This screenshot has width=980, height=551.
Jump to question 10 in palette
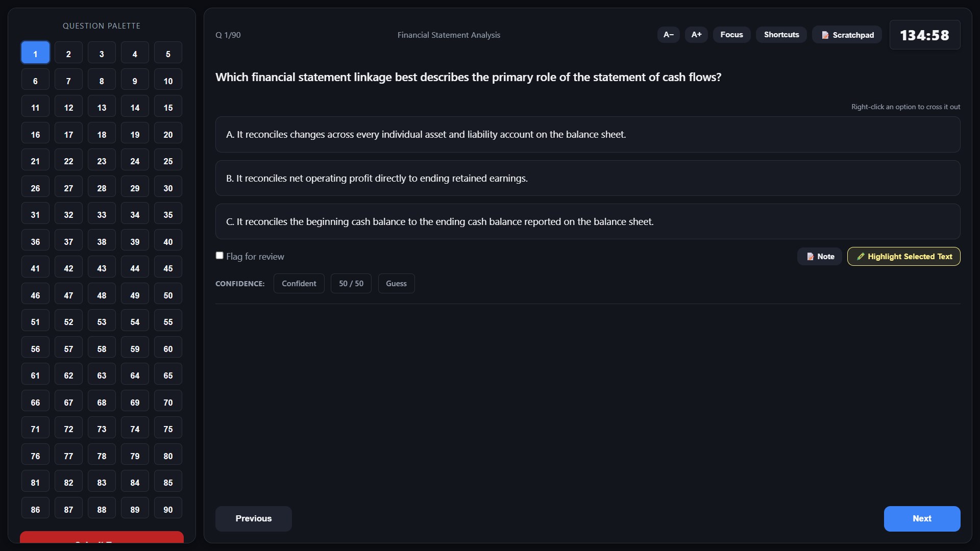(x=168, y=80)
